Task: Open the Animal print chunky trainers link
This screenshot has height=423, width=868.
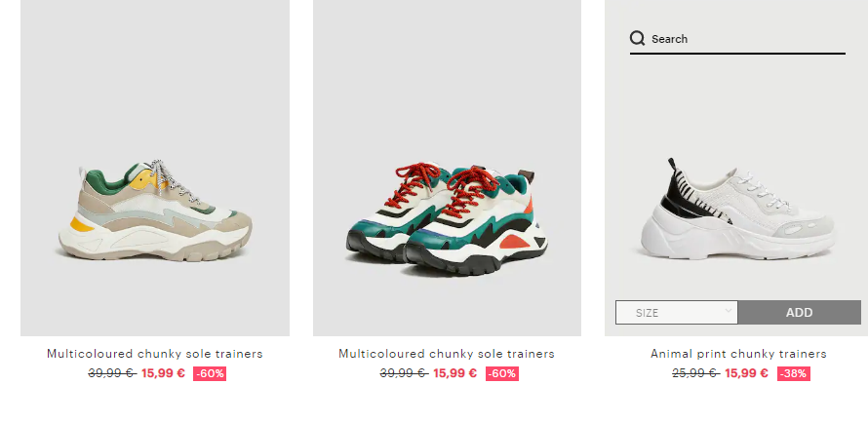Action: click(738, 354)
